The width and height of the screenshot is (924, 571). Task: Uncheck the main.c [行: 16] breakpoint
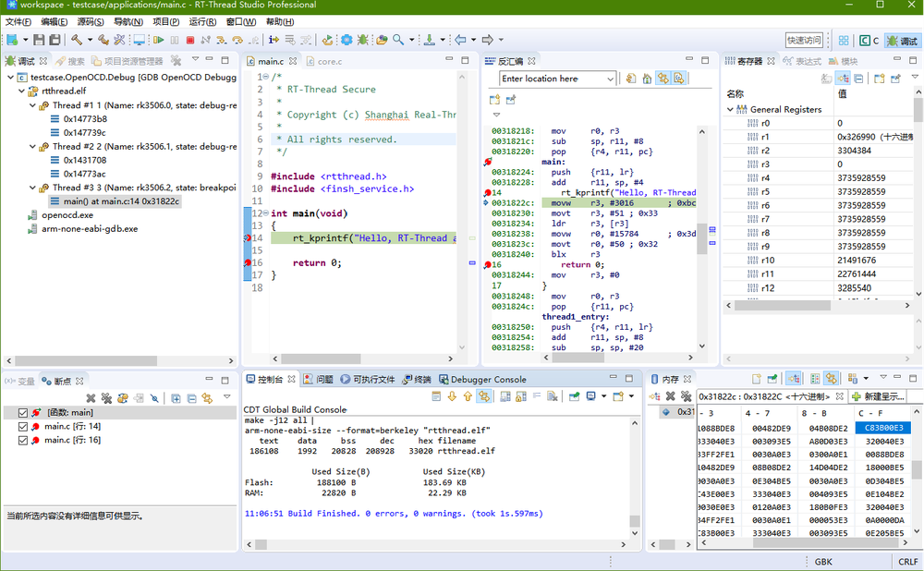click(23, 440)
